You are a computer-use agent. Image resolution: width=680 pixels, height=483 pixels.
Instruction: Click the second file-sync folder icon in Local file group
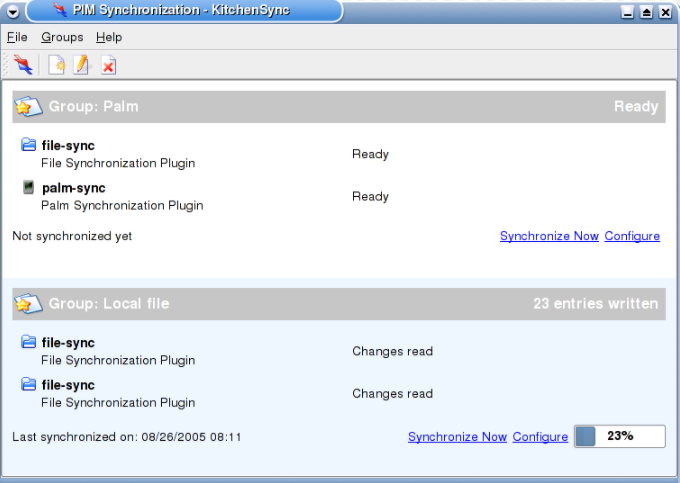click(28, 384)
